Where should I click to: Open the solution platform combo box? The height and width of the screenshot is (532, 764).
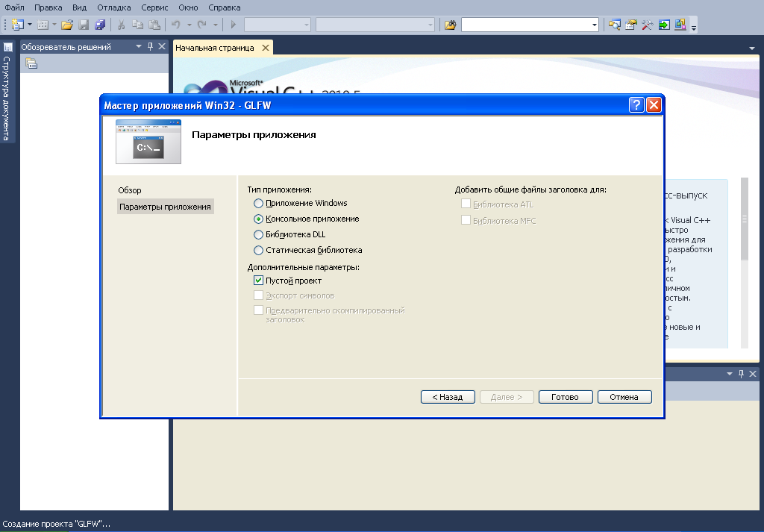point(375,25)
